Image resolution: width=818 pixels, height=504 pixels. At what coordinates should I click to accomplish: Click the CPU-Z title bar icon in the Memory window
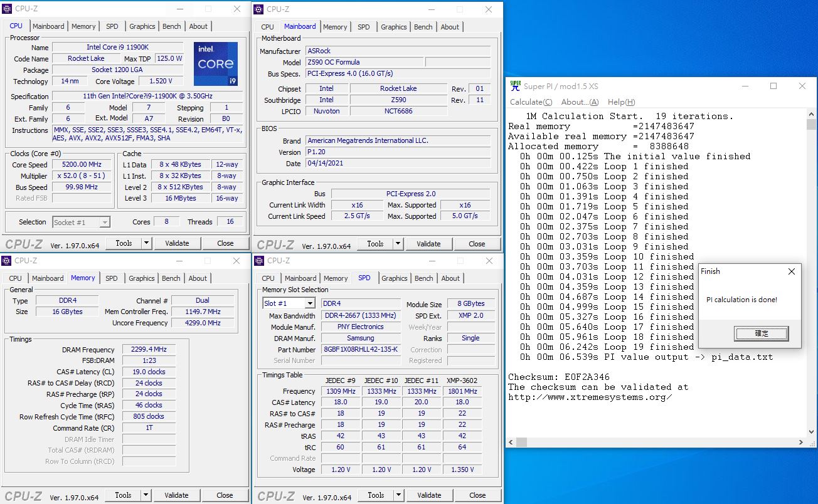pyautogui.click(x=6, y=260)
